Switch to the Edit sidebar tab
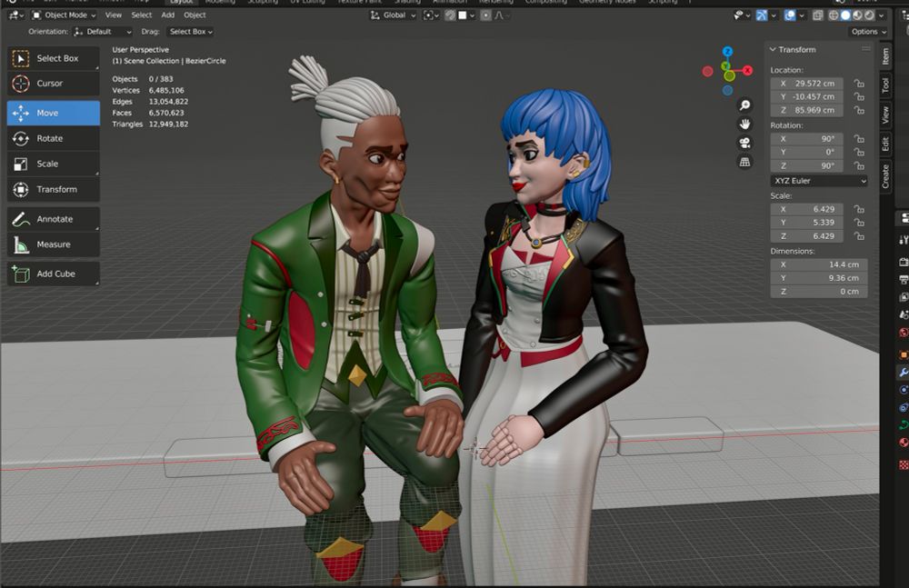This screenshot has height=588, width=909. 885,144
